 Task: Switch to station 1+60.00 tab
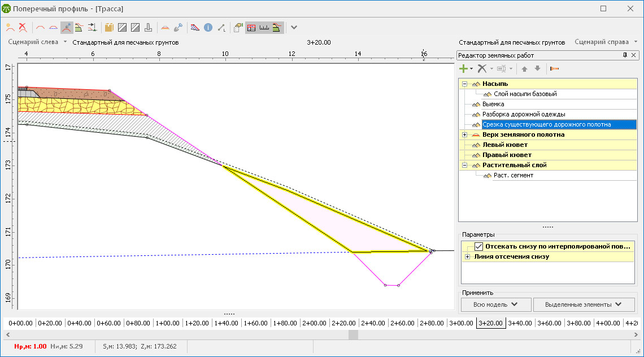click(255, 323)
